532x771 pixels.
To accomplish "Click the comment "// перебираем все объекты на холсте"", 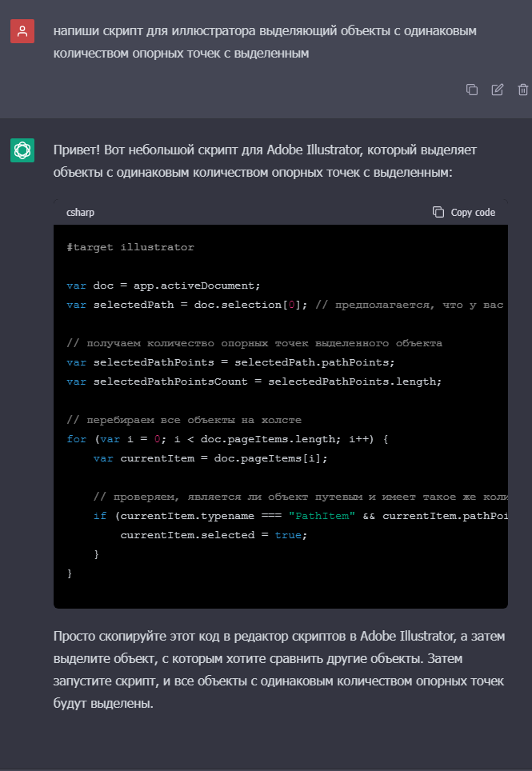I will pos(184,420).
